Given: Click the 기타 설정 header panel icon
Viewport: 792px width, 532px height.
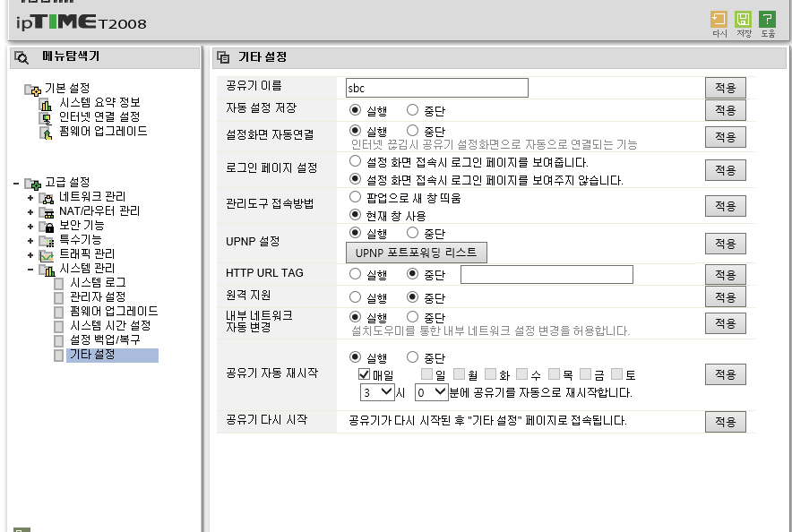Looking at the screenshot, I should (x=223, y=57).
